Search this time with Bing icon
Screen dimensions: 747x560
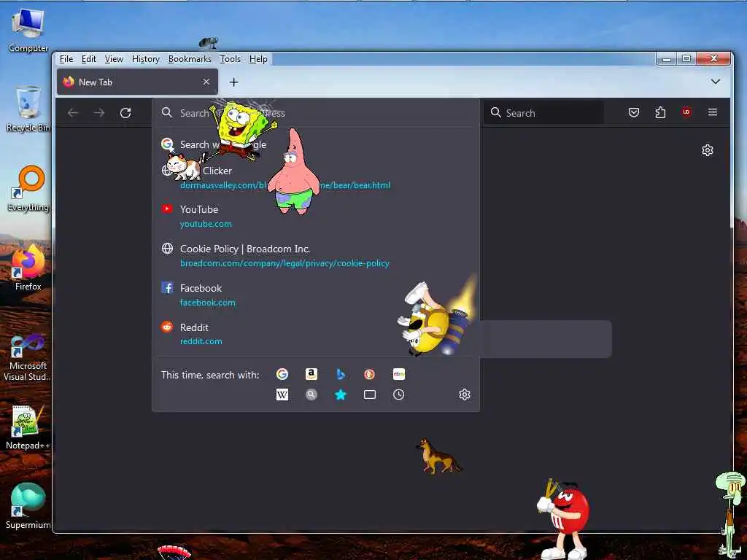340,374
